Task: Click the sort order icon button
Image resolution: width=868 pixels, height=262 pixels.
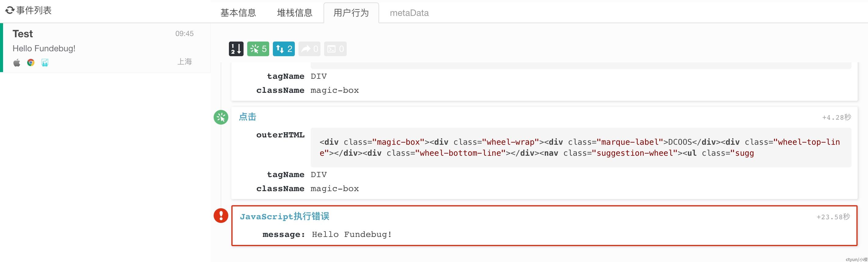Action: 236,49
